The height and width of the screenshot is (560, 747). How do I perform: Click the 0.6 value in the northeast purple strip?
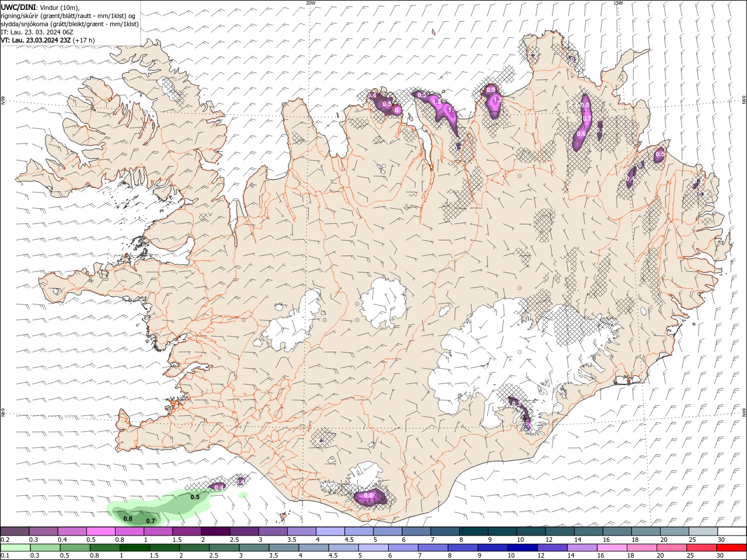click(581, 134)
